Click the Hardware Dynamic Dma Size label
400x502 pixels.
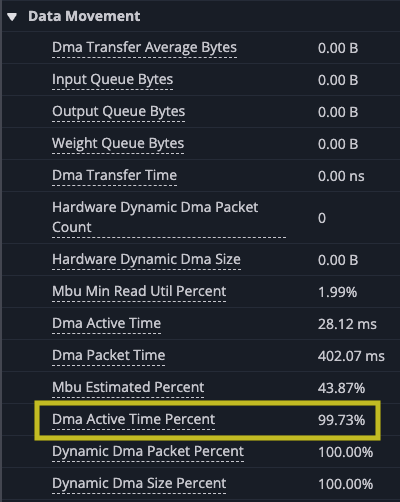pos(146,259)
